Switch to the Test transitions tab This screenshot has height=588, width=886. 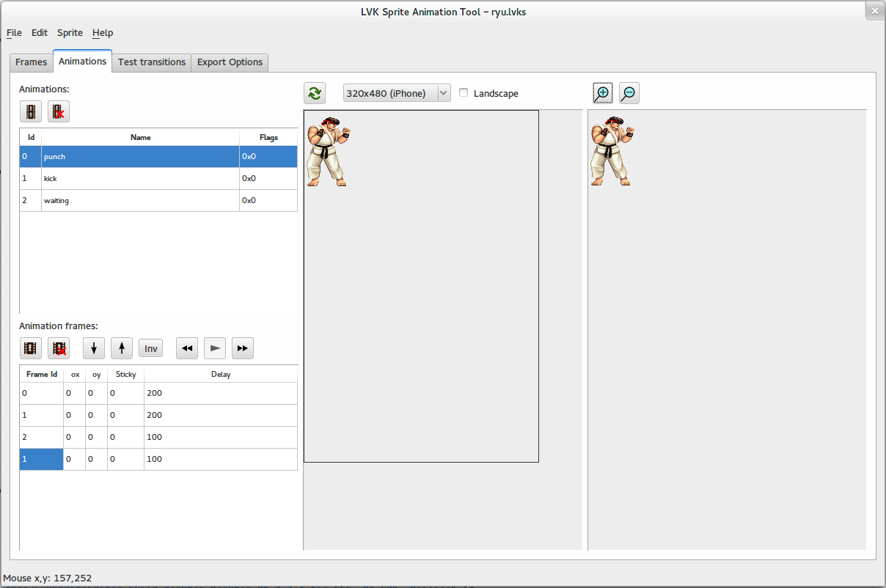pyautogui.click(x=151, y=62)
